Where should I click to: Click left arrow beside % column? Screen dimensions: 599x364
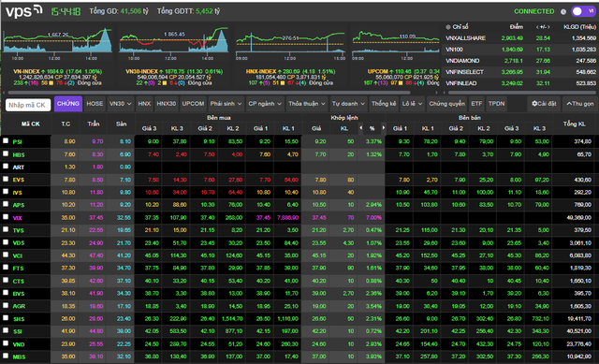click(x=361, y=128)
